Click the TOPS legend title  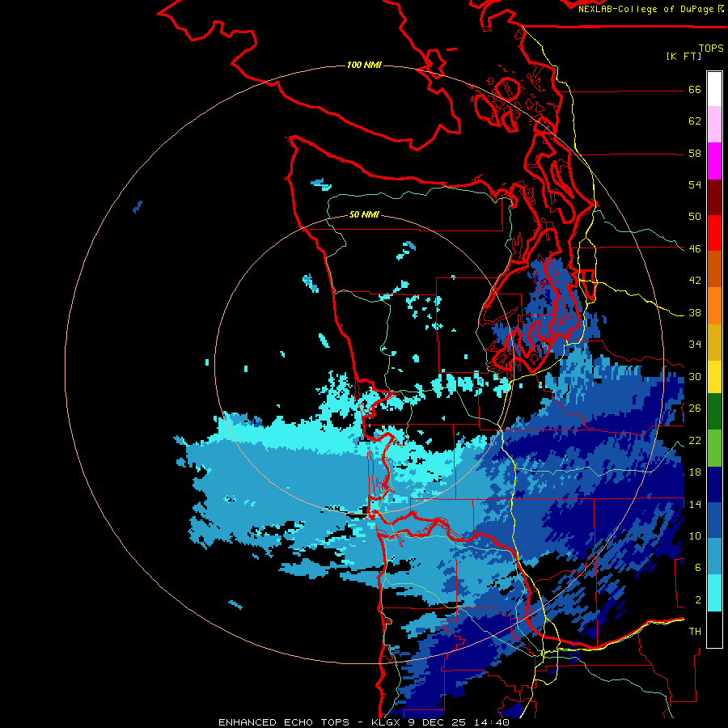pos(711,48)
